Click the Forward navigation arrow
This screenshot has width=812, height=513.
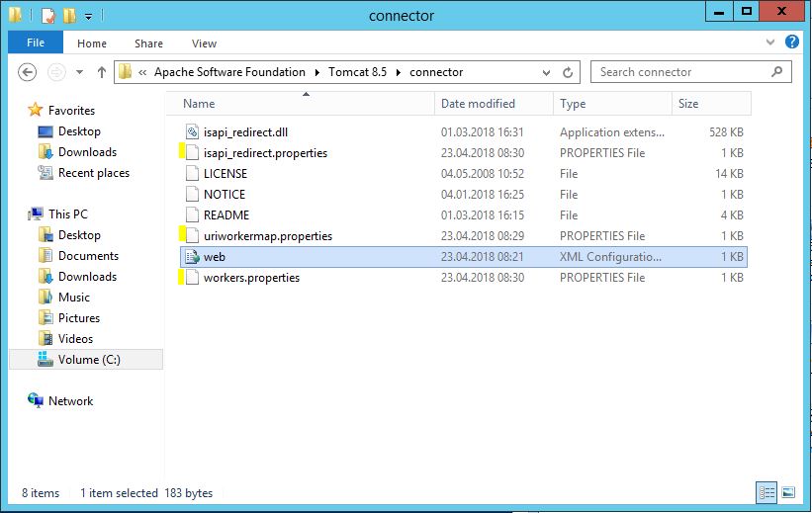(56, 72)
